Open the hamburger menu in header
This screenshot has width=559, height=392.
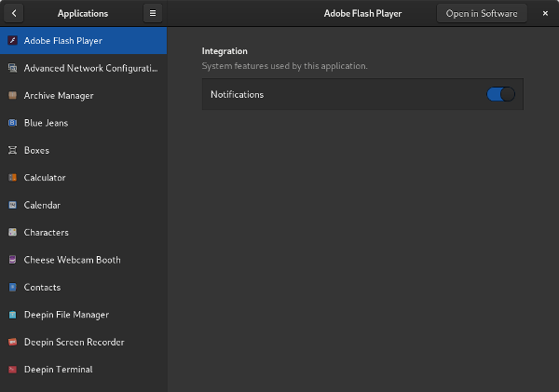pos(153,13)
